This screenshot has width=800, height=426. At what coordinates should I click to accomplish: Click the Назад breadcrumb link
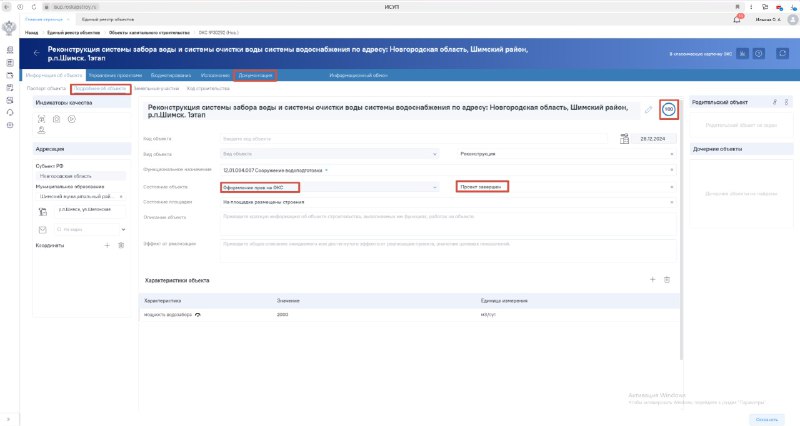tap(32, 33)
